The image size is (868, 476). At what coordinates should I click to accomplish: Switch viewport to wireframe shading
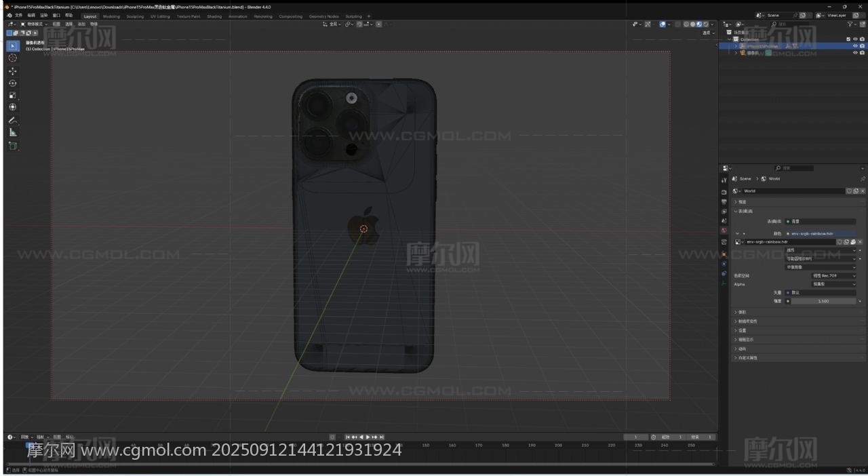click(686, 24)
